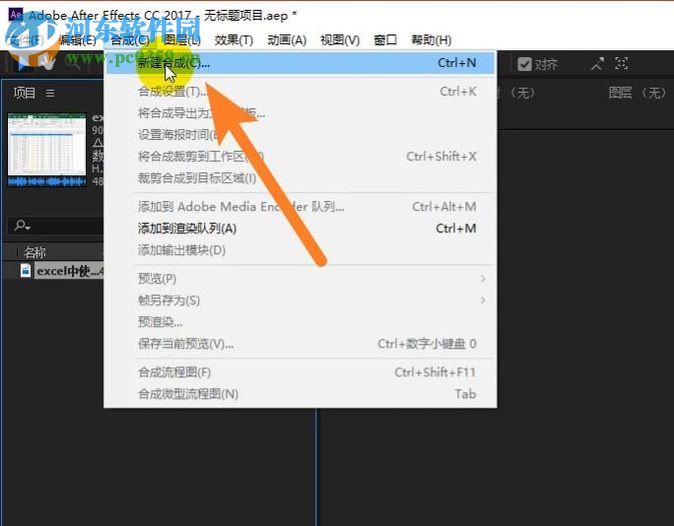Choose 合成设置(T)... menu entry
674x526 pixels.
[x=300, y=91]
